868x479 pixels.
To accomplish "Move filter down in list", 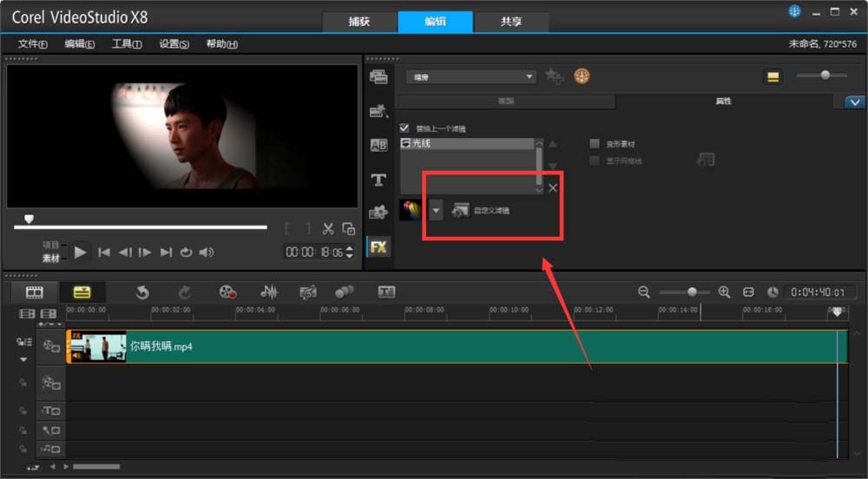I will pos(552,166).
